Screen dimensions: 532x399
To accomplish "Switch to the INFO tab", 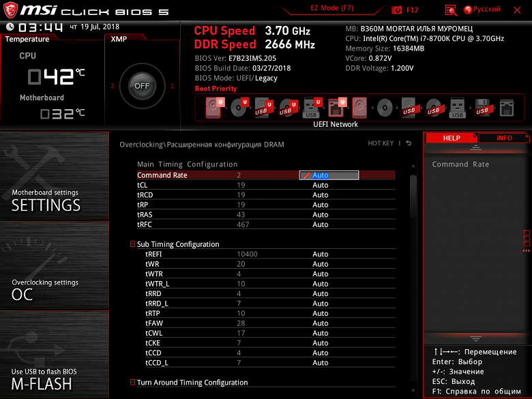I will pyautogui.click(x=504, y=138).
